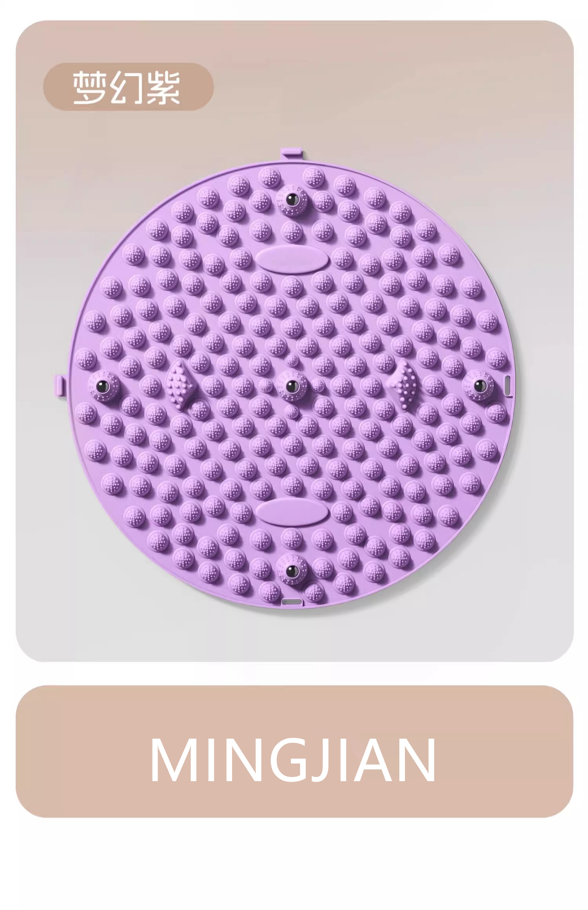Click the lower smooth oval pad
Screen dimensions: 588x910
292,513
